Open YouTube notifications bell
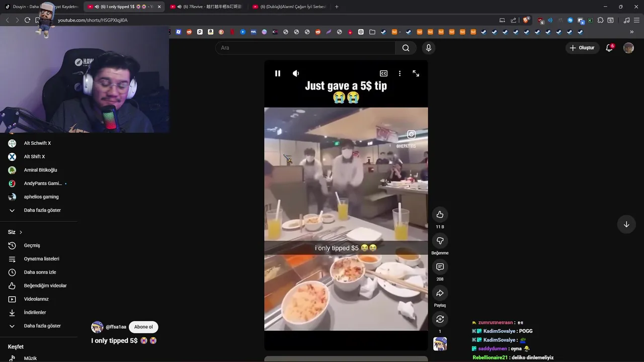Viewport: 644px width, 362px height. (609, 48)
